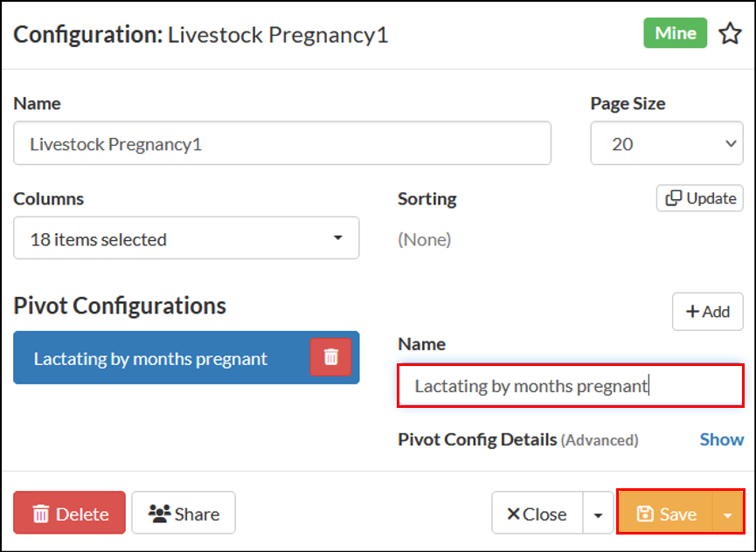Viewport: 756px width, 552px height.
Task: Click the Configuration: Livestock Pregnancy1 title
Action: tap(201, 35)
